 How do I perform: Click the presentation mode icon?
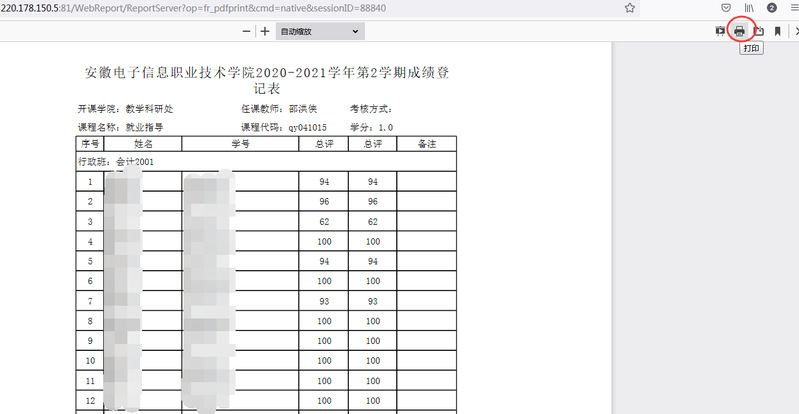(720, 31)
